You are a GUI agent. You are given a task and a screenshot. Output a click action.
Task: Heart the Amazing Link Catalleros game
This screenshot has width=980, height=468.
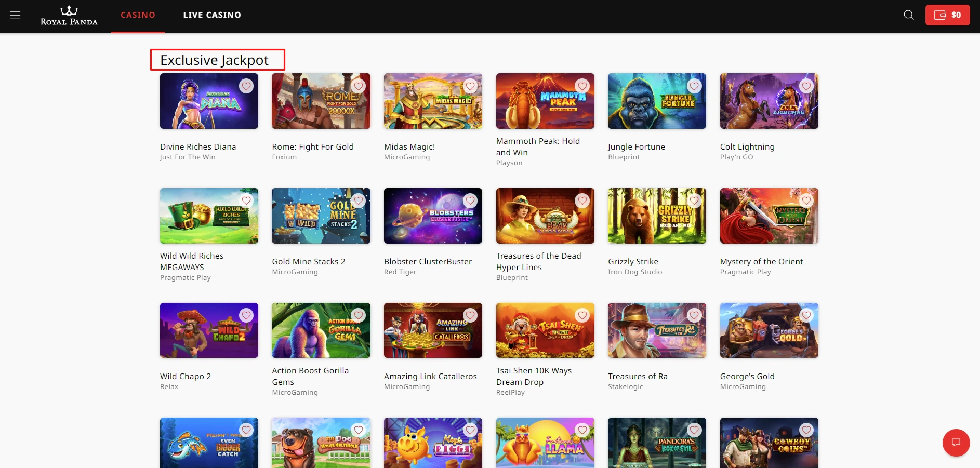click(470, 315)
